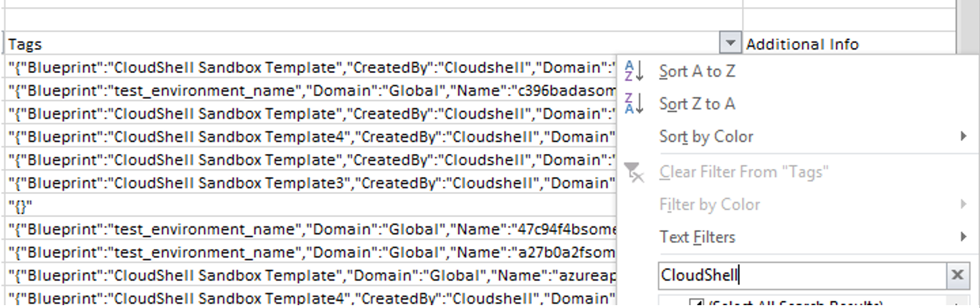Image resolution: width=980 pixels, height=308 pixels.
Task: Click the funnel clear-filter icon
Action: pos(634,172)
